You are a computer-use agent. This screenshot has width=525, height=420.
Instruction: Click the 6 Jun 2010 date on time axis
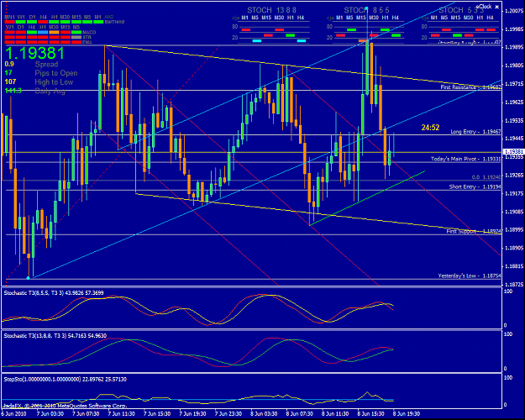pos(13,413)
